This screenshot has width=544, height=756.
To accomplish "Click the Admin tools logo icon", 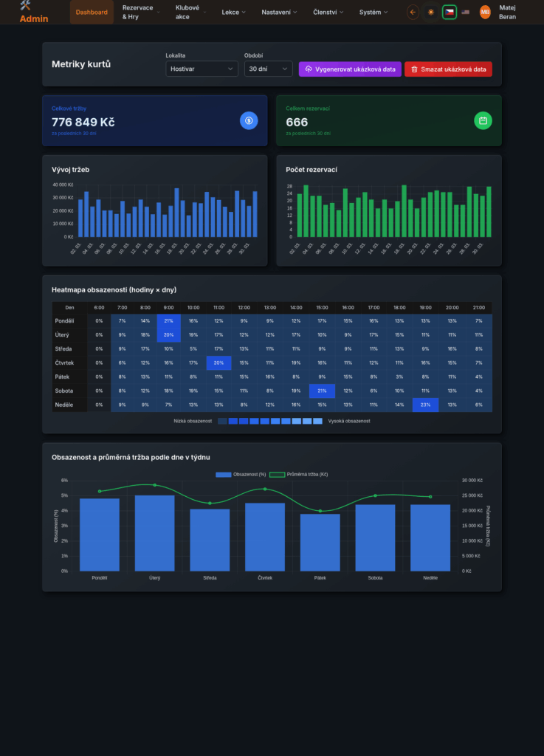I will [x=25, y=5].
